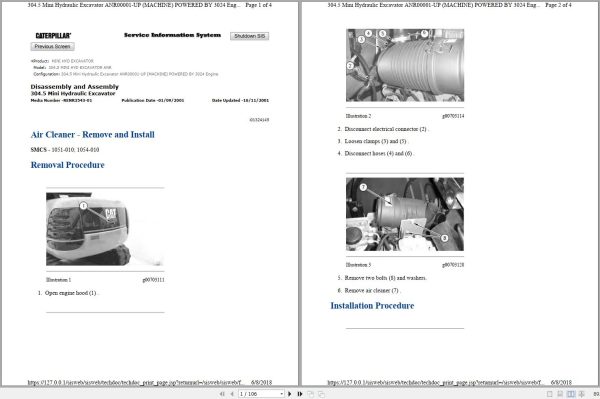Click the Caterpillar logo
The height and width of the screenshot is (399, 600).
coord(53,36)
